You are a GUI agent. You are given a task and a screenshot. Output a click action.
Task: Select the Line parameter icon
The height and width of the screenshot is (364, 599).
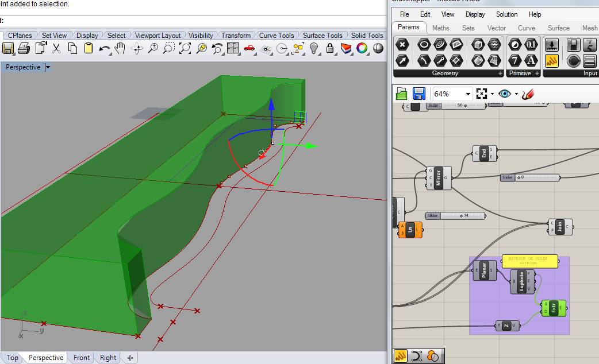440,60
